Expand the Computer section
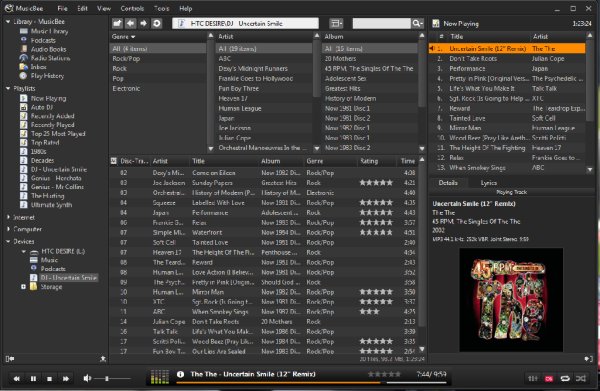Image resolution: width=600 pixels, height=391 pixels. click(x=8, y=229)
